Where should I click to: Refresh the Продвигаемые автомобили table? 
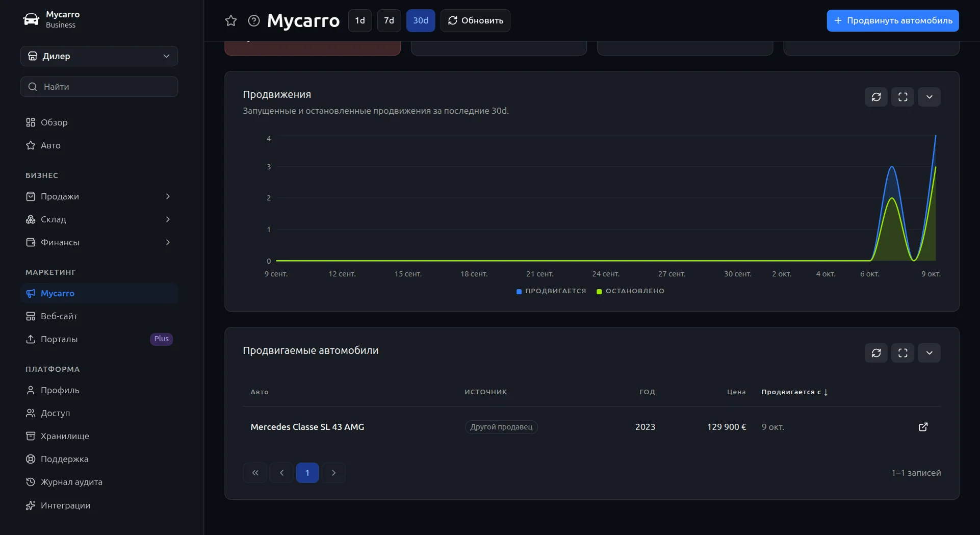coord(876,353)
